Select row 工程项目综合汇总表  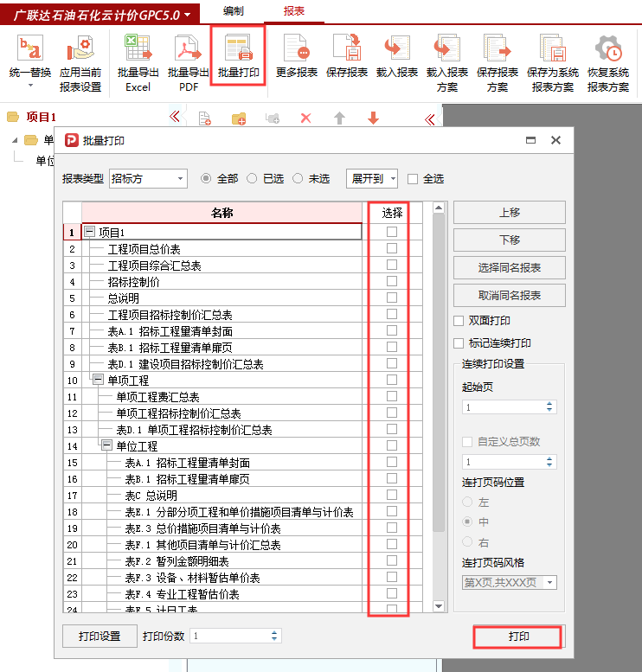[x=221, y=266]
